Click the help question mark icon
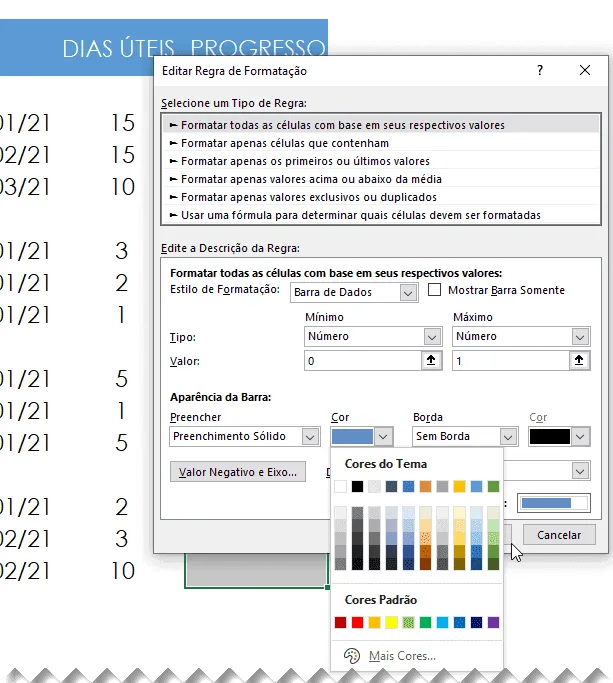613x683 pixels. [x=540, y=70]
